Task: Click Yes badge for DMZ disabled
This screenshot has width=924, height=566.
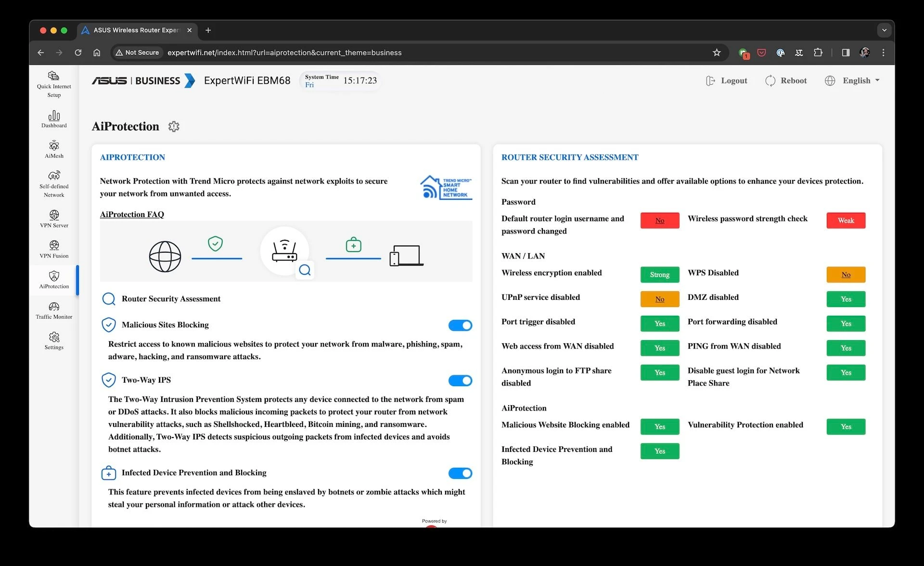Action: coord(846,299)
